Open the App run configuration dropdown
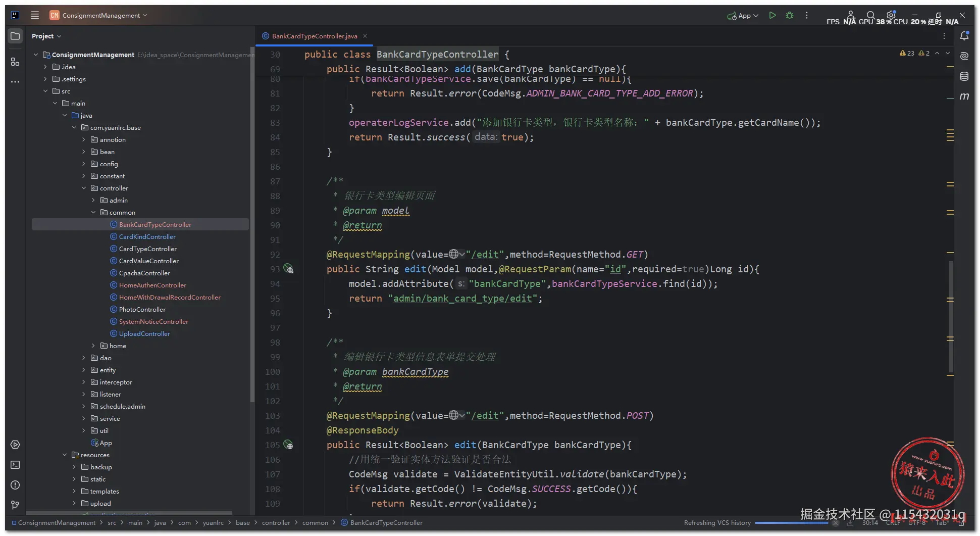The height and width of the screenshot is (536, 980). [743, 15]
